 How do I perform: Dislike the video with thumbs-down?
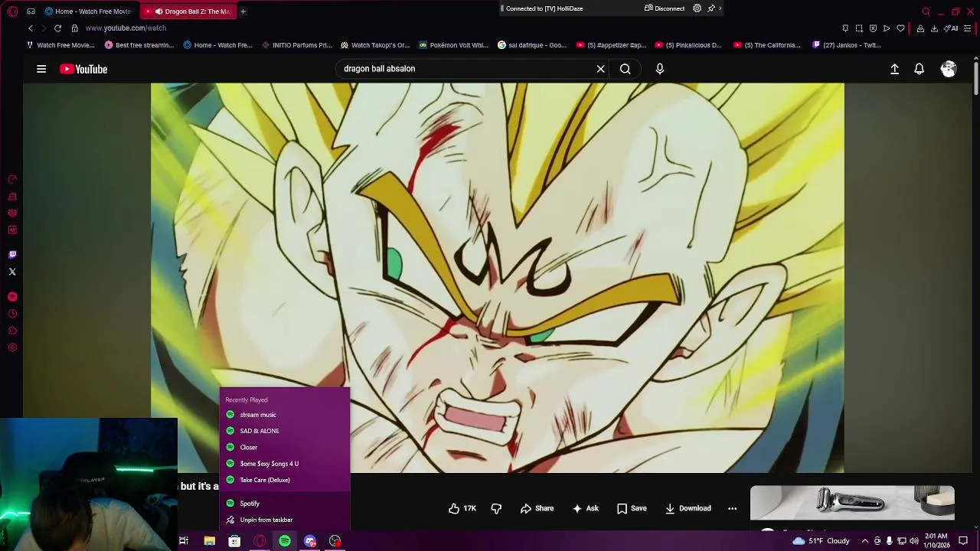click(x=496, y=508)
